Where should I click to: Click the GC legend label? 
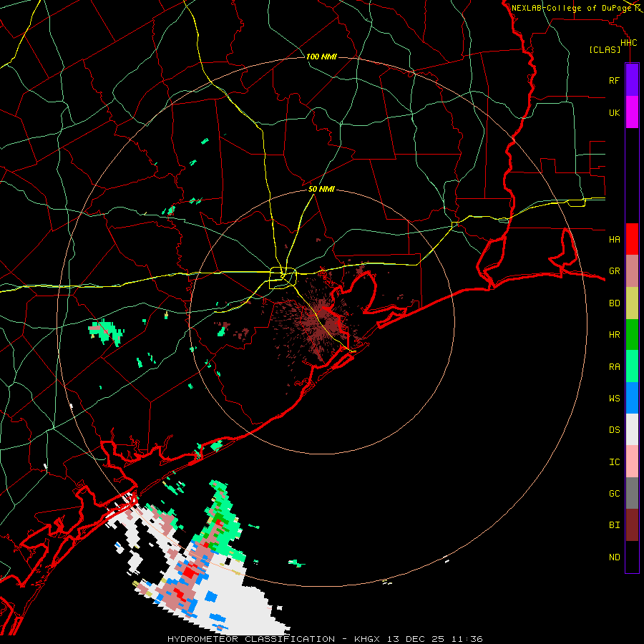[x=614, y=493]
